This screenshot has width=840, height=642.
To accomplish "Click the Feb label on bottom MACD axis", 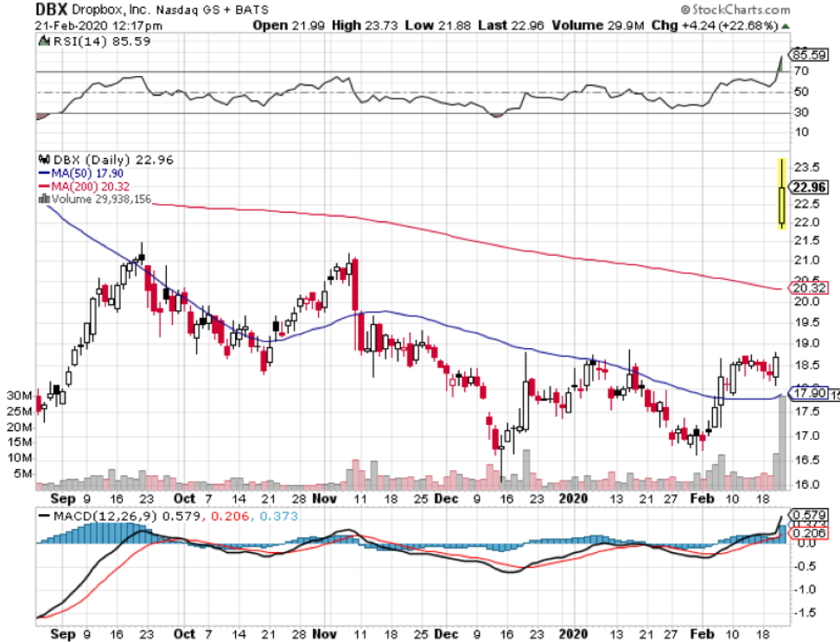I will pyautogui.click(x=703, y=634).
